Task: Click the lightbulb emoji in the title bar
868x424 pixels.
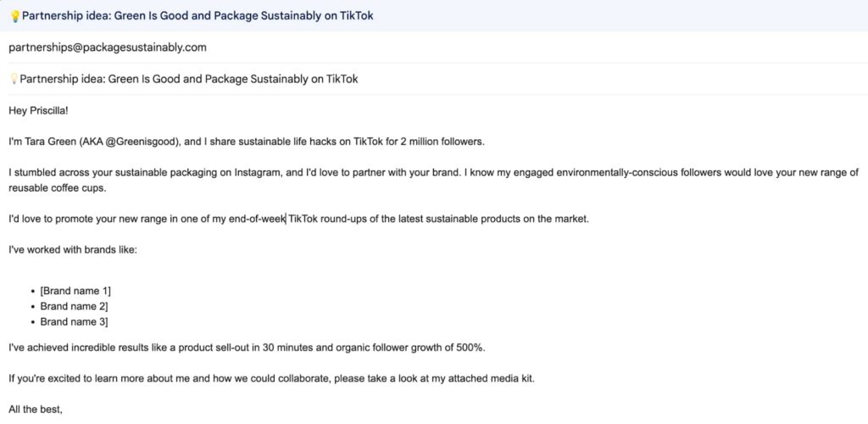Action: (x=15, y=16)
